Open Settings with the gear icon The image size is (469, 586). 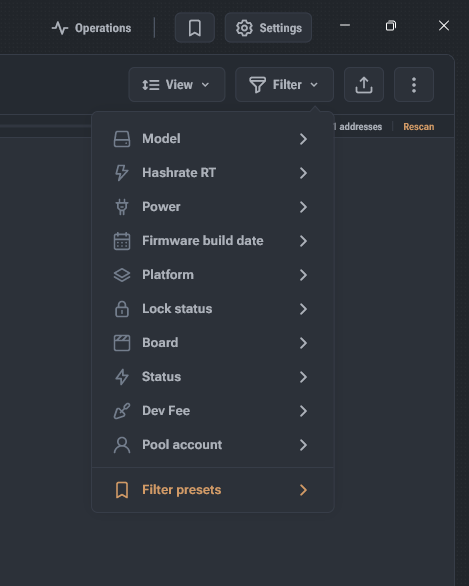(x=268, y=28)
